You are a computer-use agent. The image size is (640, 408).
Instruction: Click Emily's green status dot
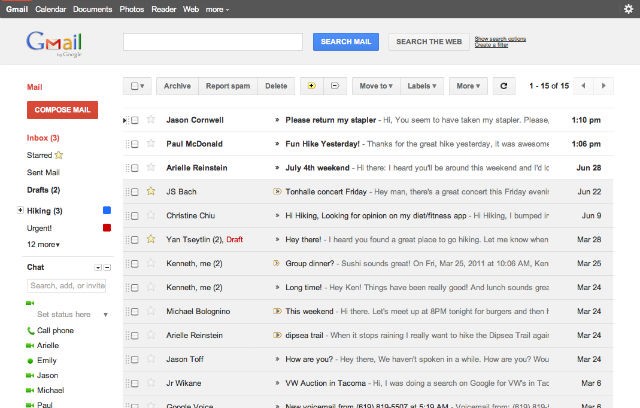tap(30, 361)
